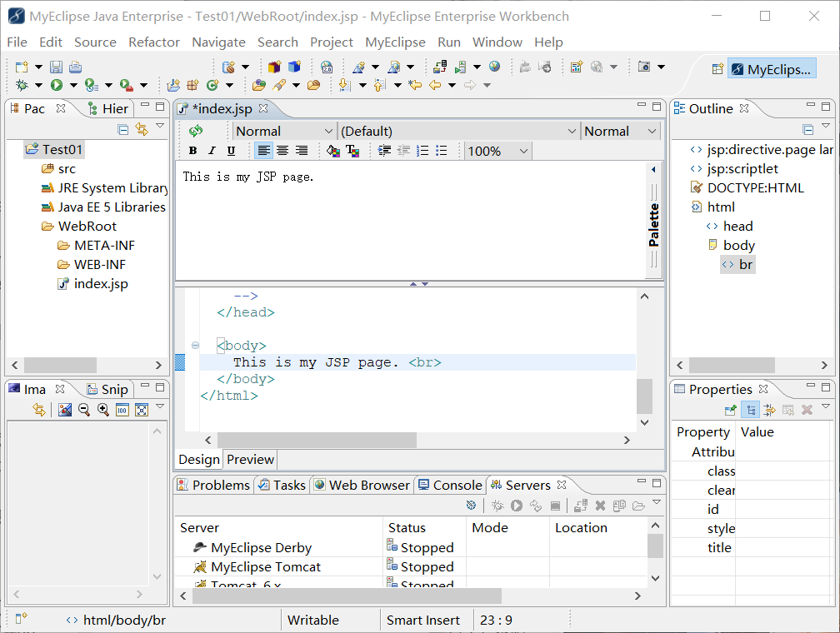Click the deploy icon in the Servers view toolbar
840x633 pixels.
click(580, 506)
